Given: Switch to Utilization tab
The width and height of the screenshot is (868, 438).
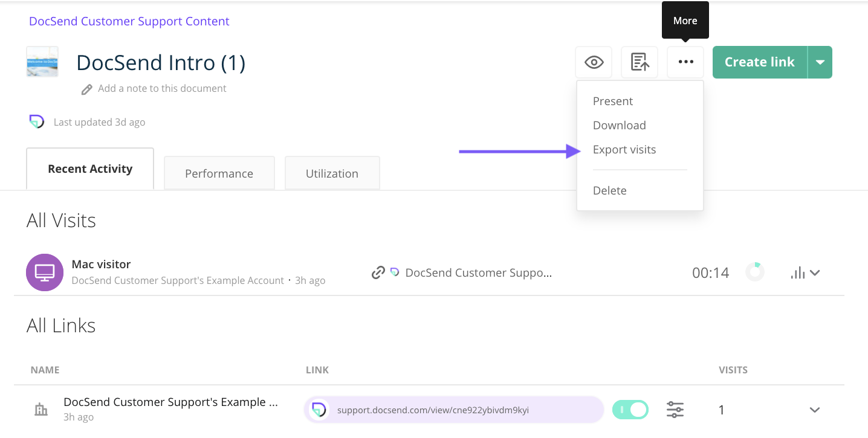Looking at the screenshot, I should pyautogui.click(x=332, y=173).
